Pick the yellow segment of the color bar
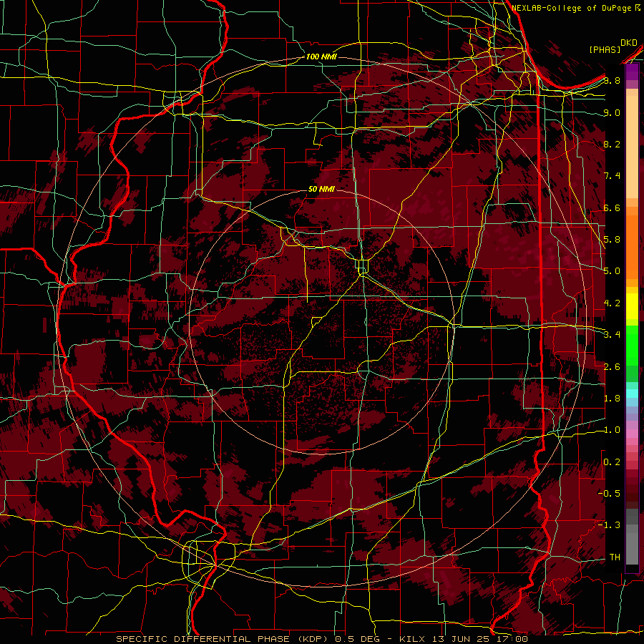 632,306
